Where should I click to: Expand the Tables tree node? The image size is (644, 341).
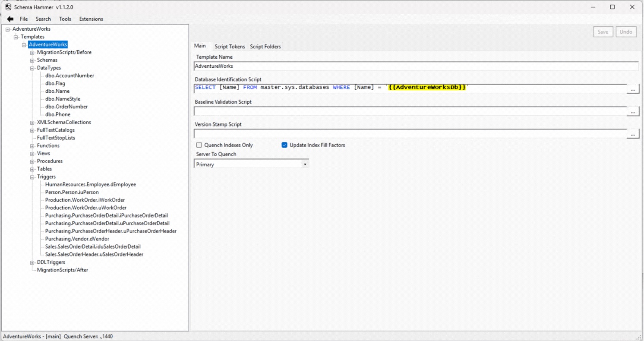(x=32, y=169)
